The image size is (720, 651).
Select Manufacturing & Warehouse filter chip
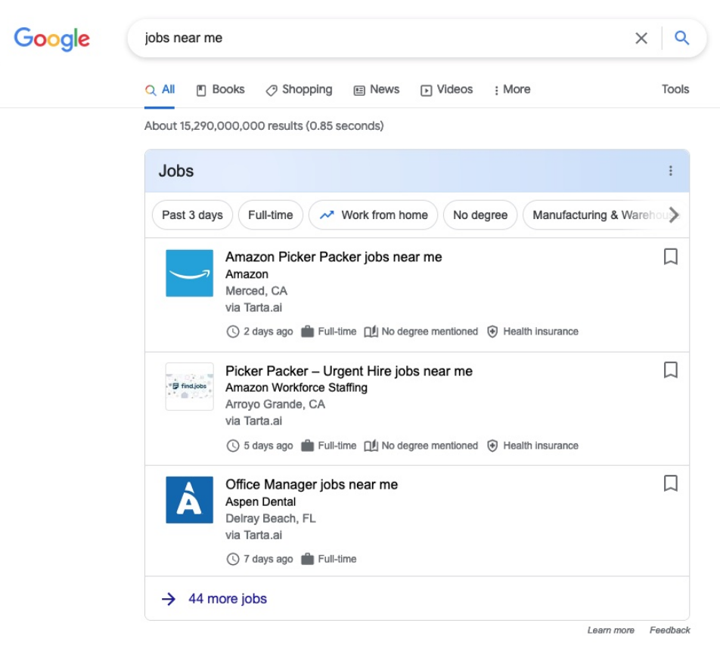pos(597,215)
